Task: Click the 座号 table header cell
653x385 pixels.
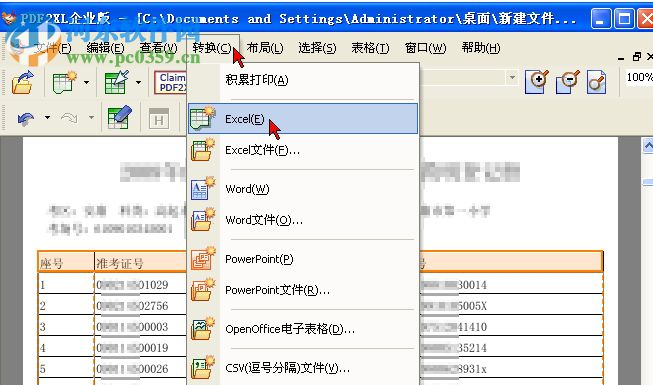Action: (x=66, y=263)
